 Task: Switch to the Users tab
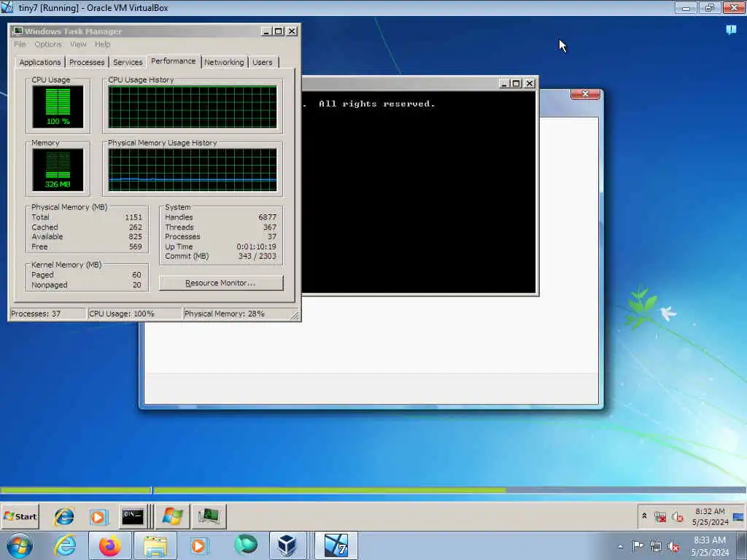[263, 63]
